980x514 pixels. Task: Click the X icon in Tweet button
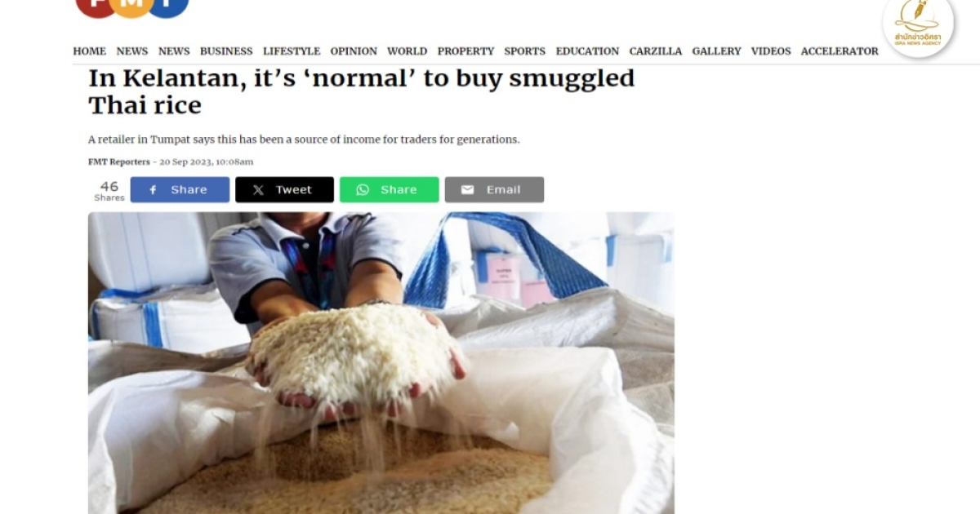click(258, 190)
